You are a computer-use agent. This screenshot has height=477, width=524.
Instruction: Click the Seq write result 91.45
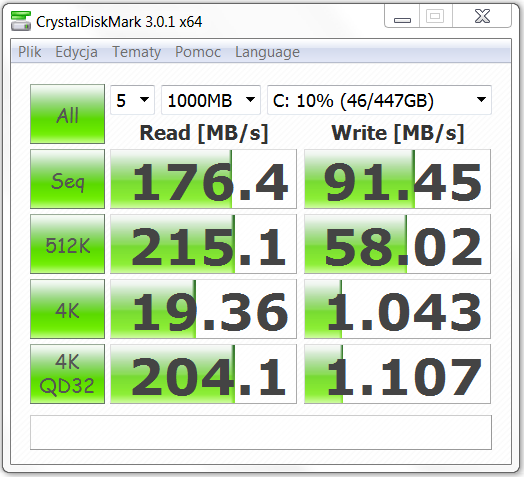(397, 179)
